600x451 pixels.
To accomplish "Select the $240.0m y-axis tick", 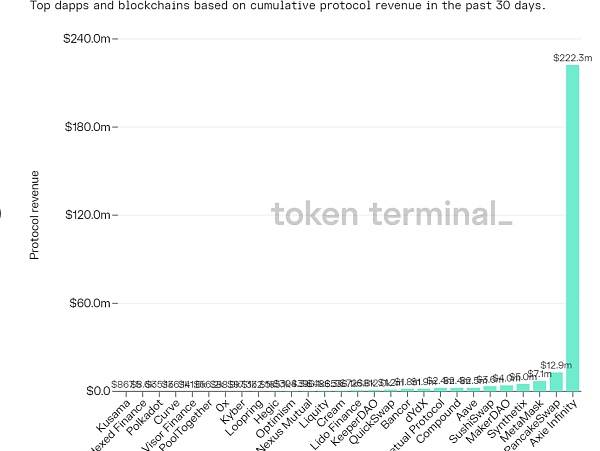I will point(87,39).
